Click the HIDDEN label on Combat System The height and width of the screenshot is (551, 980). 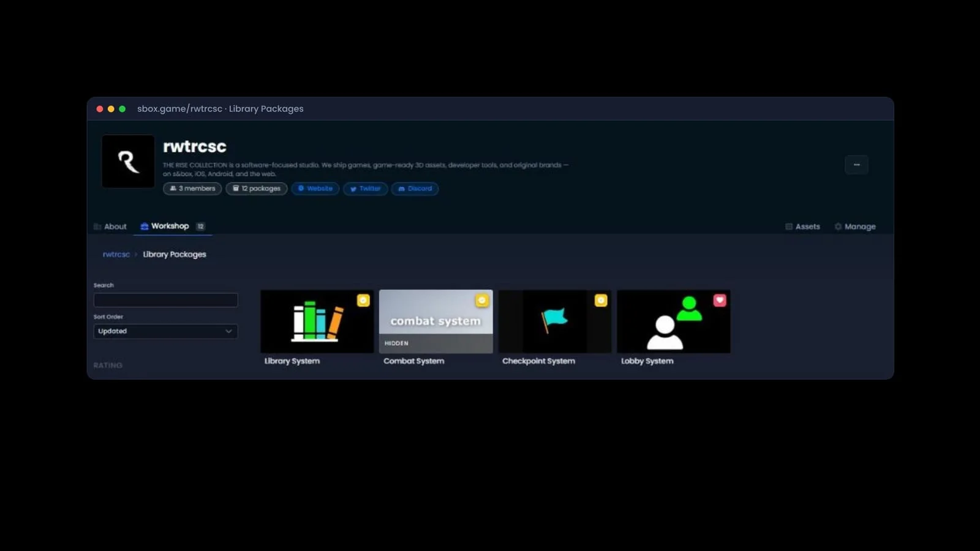(396, 343)
